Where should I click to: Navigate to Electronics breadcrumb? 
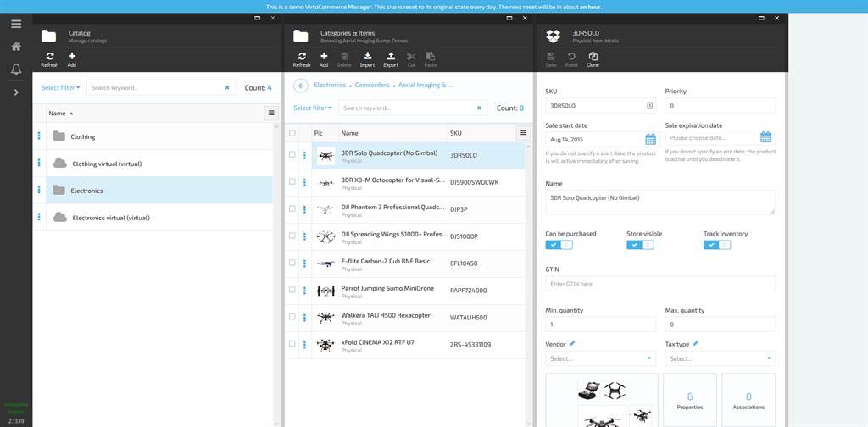[330, 86]
